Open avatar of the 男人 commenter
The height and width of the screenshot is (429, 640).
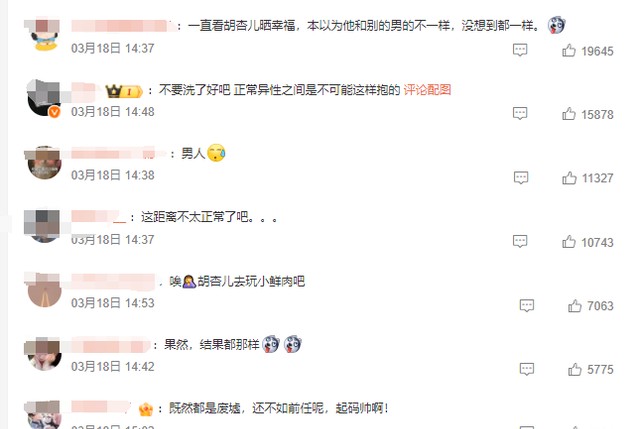coord(44,162)
